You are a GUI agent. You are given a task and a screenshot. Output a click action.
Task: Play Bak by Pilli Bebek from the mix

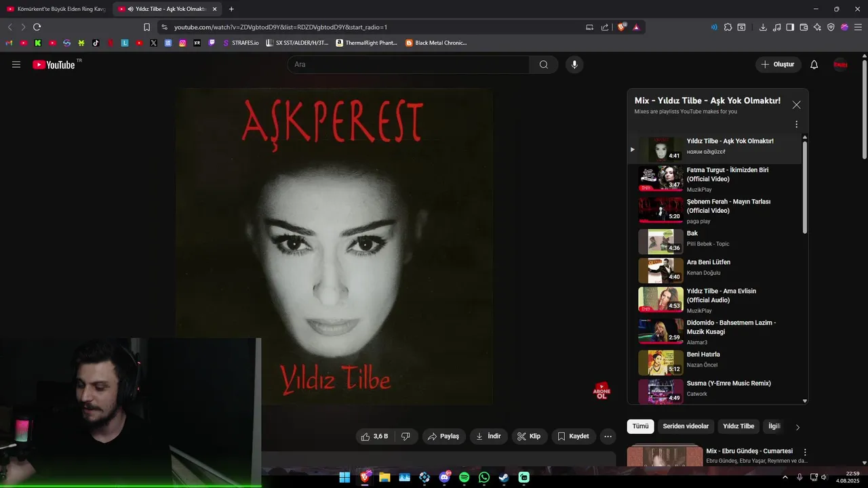point(714,241)
